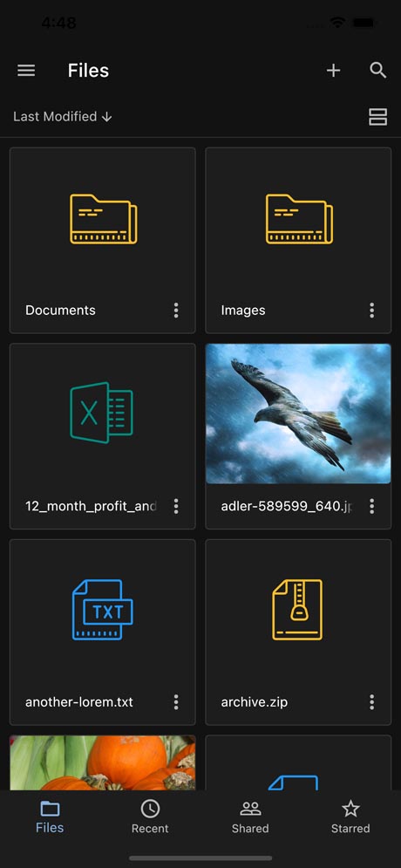Open the archive.zip file

coord(298,632)
